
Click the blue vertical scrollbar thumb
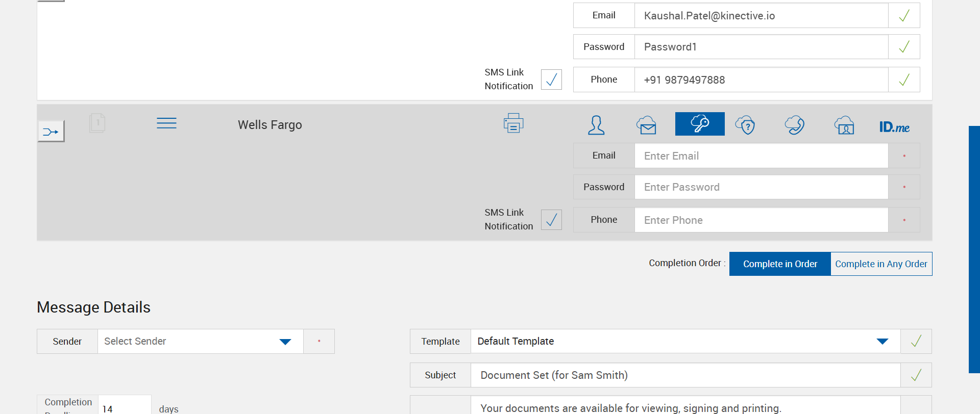pyautogui.click(x=974, y=249)
